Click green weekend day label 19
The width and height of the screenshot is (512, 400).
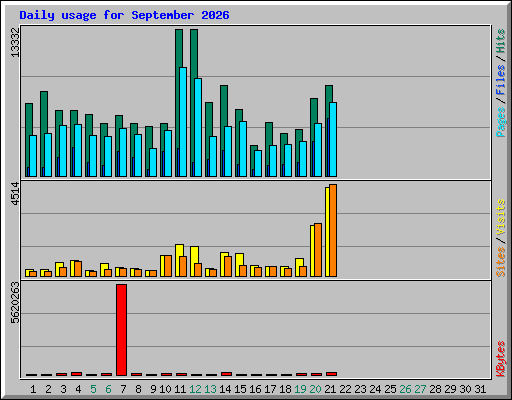[x=300, y=389]
